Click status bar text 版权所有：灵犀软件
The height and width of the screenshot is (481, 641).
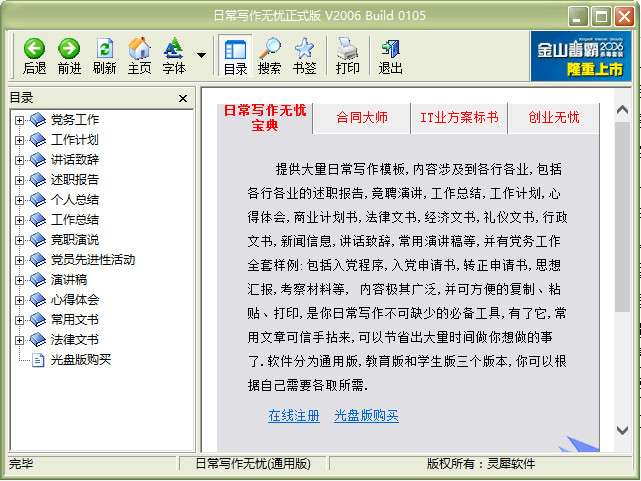tap(481, 464)
